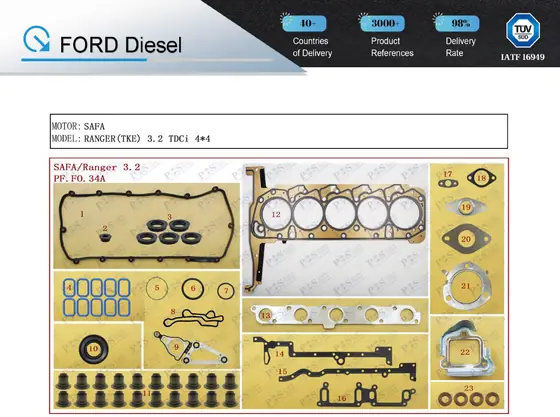Select the blue intake seals numbered 4
This screenshot has width=560, height=417.
click(96, 297)
